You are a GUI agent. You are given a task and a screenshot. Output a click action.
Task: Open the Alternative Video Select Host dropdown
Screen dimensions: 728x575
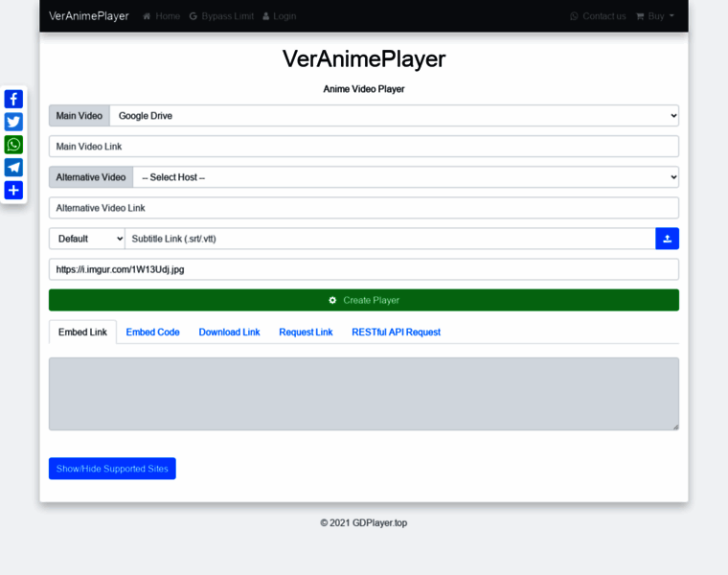406,177
